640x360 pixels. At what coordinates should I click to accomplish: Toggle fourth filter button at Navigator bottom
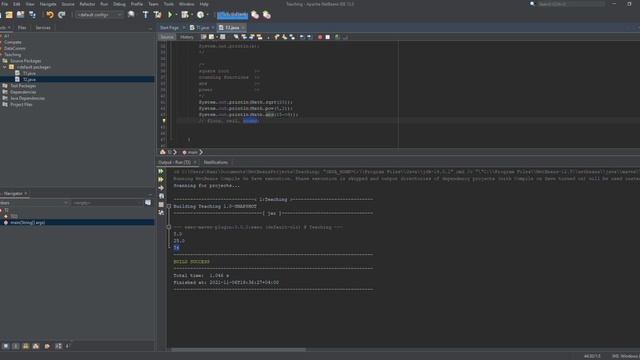coord(36,346)
